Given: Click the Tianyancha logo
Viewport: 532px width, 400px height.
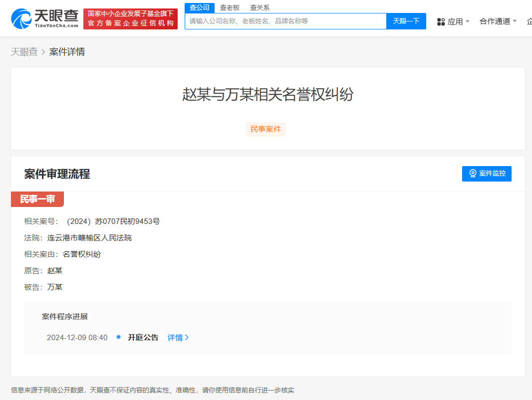Looking at the screenshot, I should click(45, 18).
